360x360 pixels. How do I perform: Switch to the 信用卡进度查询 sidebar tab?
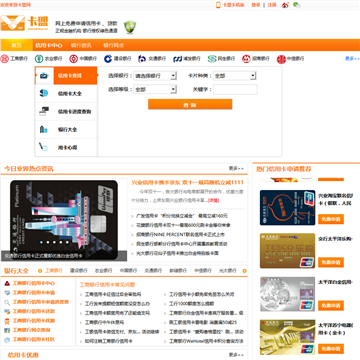point(66,111)
